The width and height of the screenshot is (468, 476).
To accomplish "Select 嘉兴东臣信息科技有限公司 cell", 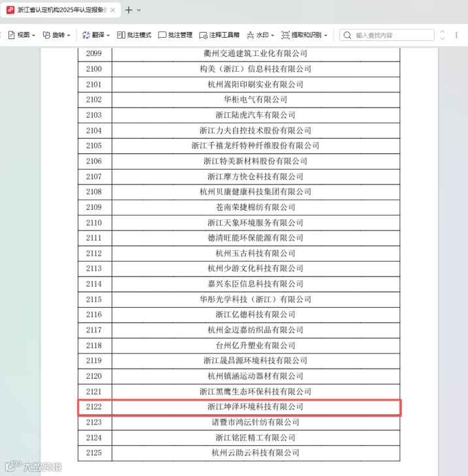I will click(x=256, y=284).
